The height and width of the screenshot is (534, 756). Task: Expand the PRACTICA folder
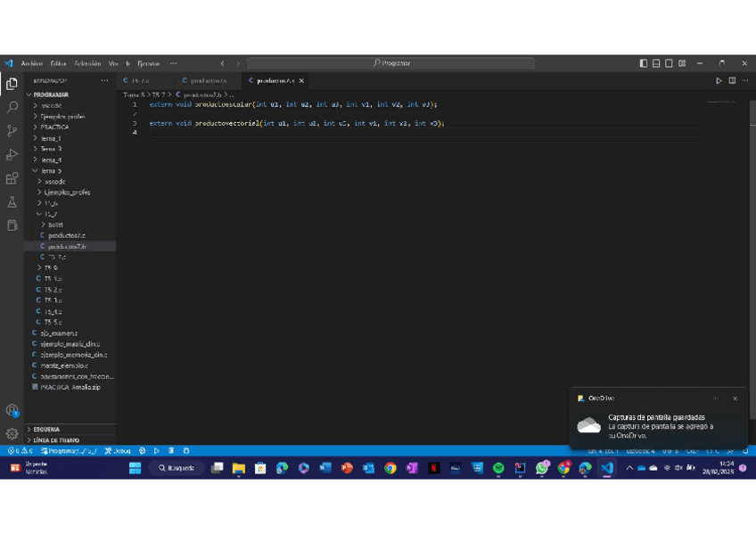click(x=53, y=127)
